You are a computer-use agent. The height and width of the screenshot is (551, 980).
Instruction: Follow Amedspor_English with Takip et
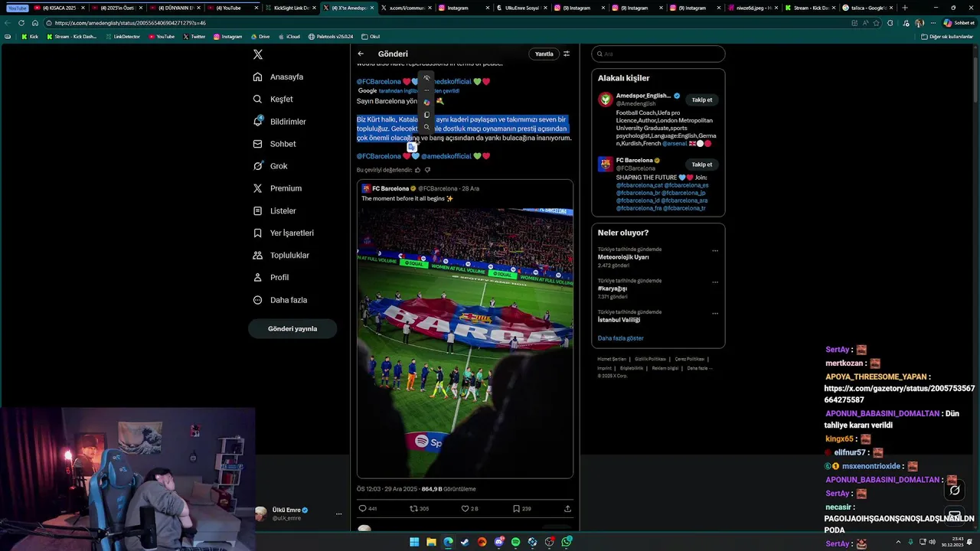(702, 100)
